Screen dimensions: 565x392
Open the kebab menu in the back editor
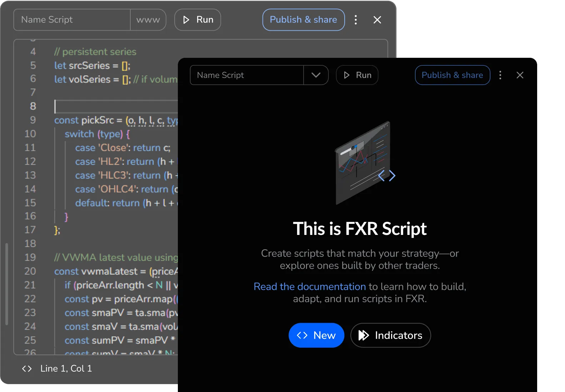coord(355,20)
